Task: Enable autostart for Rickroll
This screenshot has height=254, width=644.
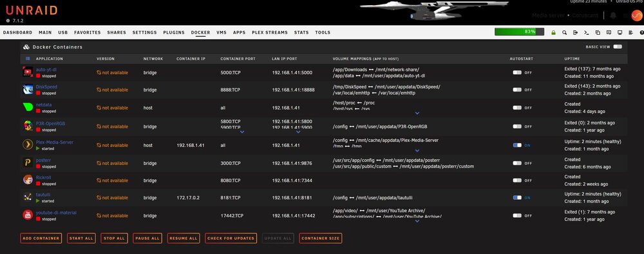Action: click(x=517, y=181)
